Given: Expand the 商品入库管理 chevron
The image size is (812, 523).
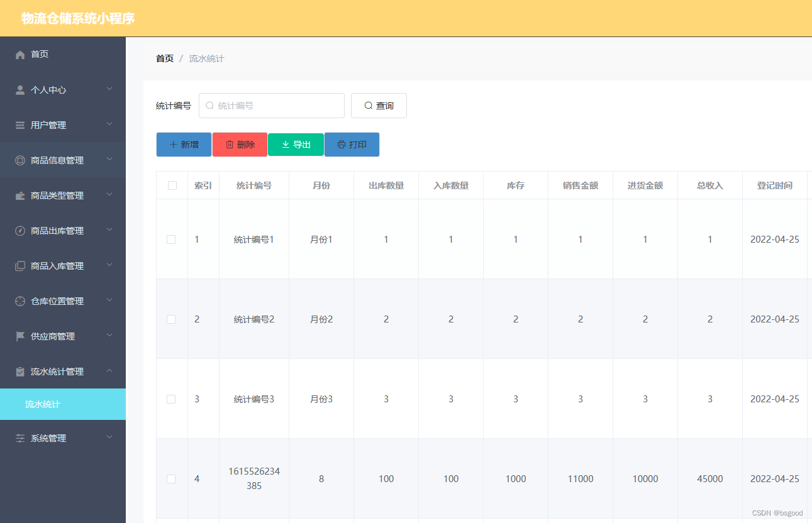Looking at the screenshot, I should 109,265.
